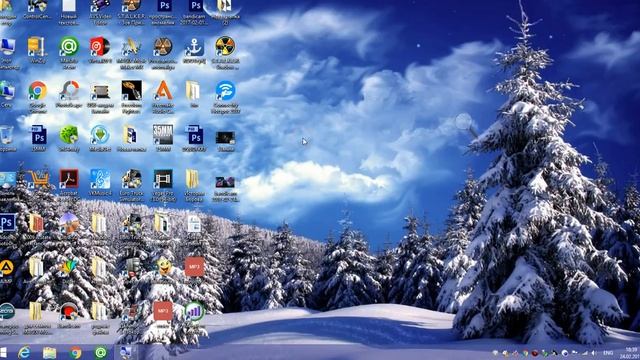
Task: Select the yellow archive folder WinZip icon
Action: coord(37,46)
